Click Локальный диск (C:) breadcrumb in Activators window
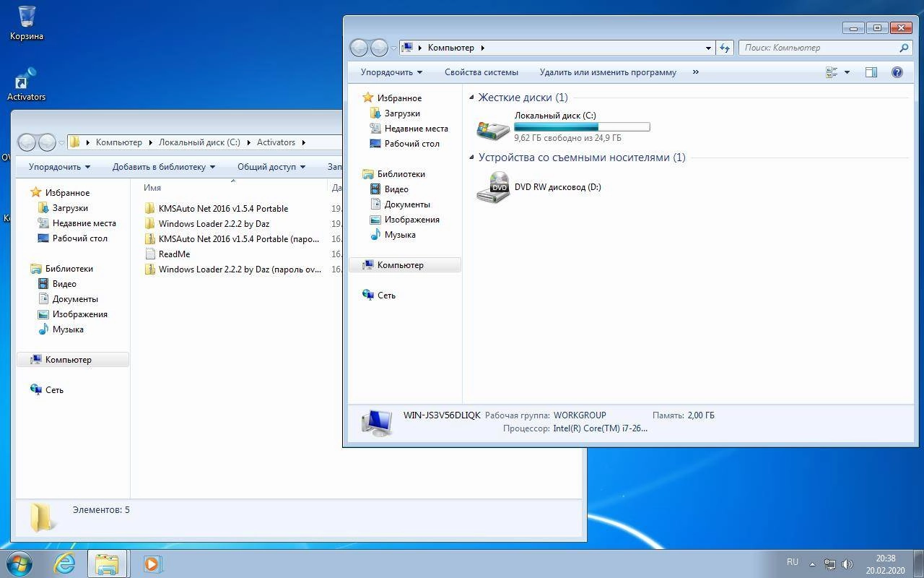This screenshot has height=578, width=924. click(x=199, y=142)
